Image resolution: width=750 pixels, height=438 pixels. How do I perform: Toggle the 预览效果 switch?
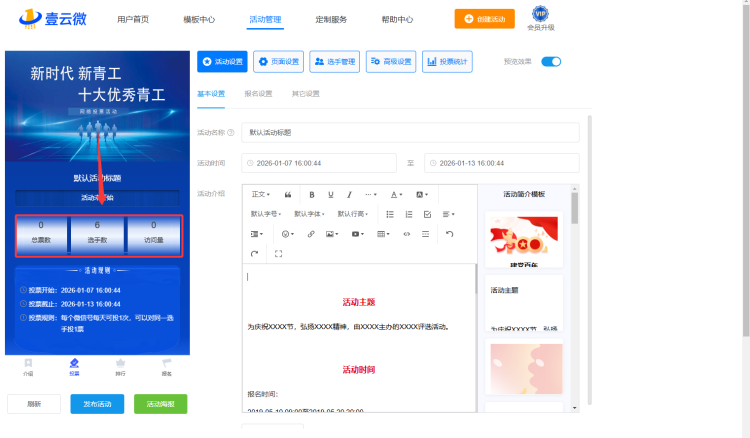(551, 62)
